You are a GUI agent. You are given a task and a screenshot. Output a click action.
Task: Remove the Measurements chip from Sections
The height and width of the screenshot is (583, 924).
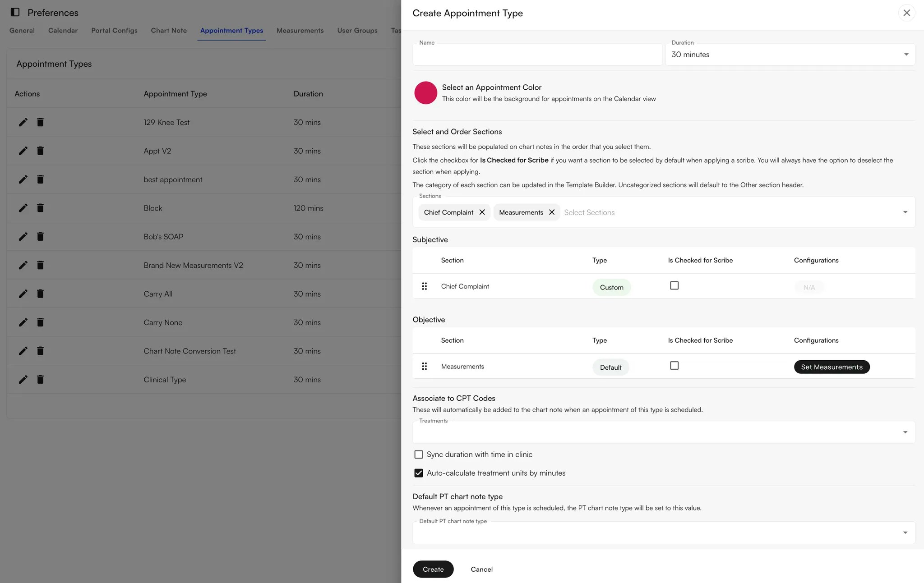(551, 212)
